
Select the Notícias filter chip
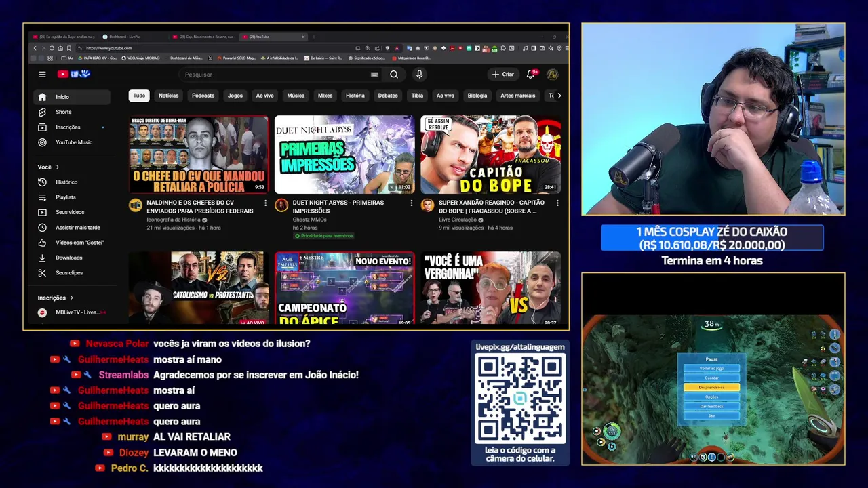pos(168,96)
